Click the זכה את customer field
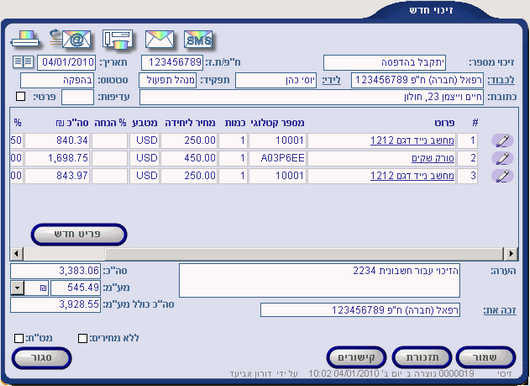The height and width of the screenshot is (386, 530). click(360, 310)
